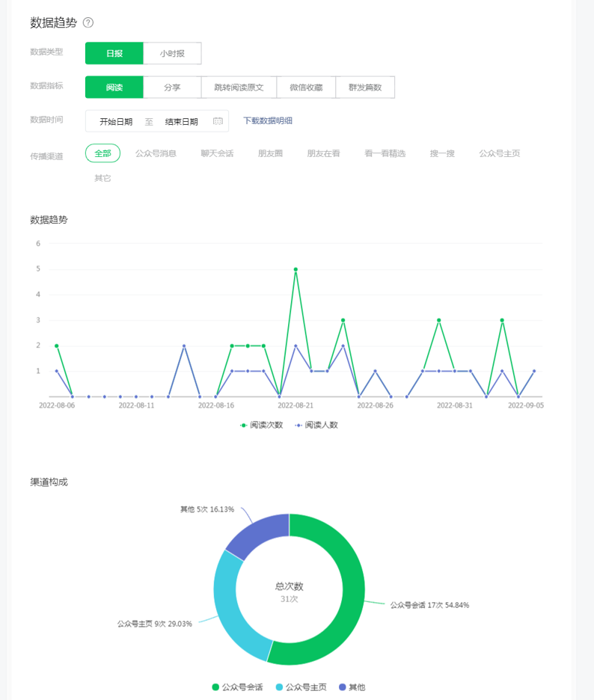
Task: Click the blue 其他 legend dot
Action: click(343, 687)
